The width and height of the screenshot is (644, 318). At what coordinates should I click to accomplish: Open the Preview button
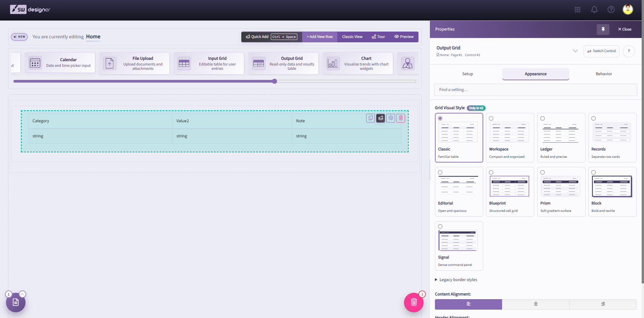pos(404,37)
